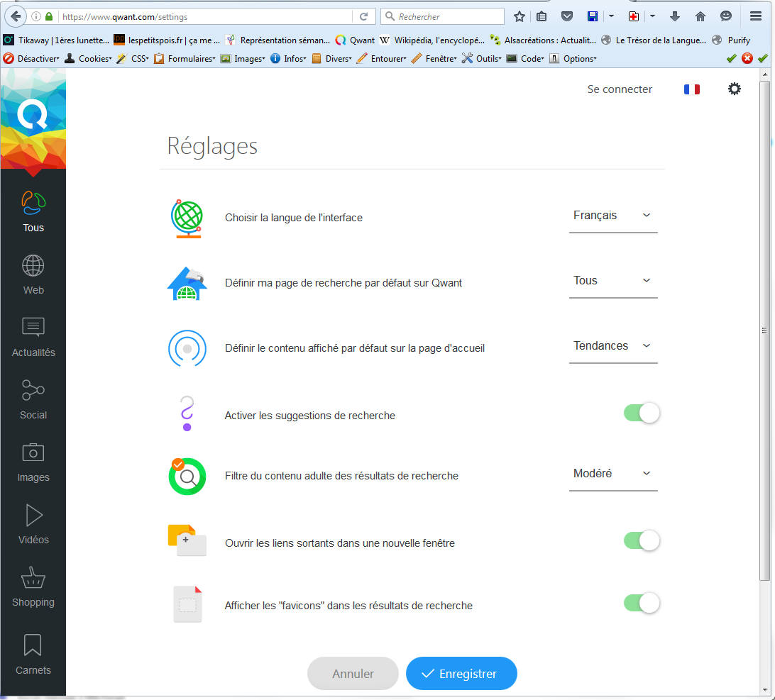The width and height of the screenshot is (775, 700).
Task: Open the Social search section
Action: click(x=33, y=399)
